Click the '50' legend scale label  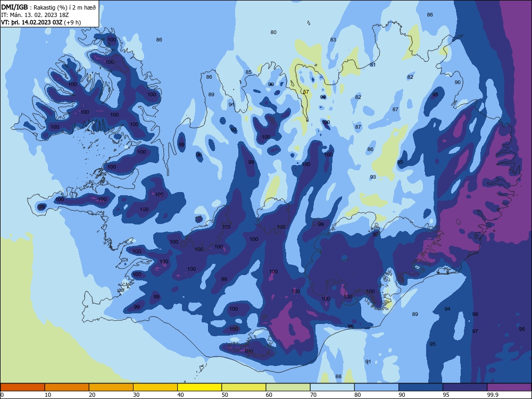coord(225,395)
